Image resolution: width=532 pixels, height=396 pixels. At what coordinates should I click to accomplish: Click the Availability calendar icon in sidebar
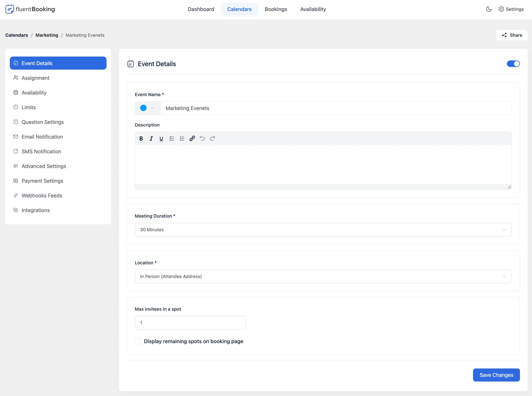(x=16, y=92)
